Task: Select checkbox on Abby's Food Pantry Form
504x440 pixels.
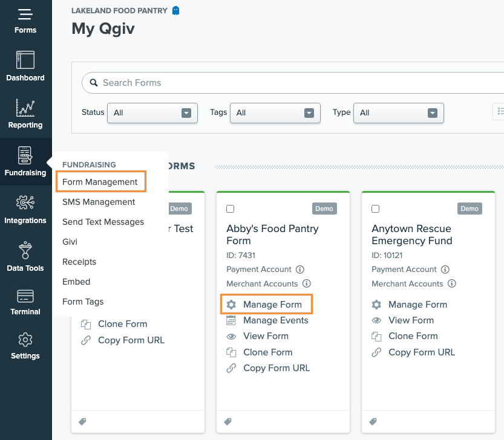Action: coord(230,209)
